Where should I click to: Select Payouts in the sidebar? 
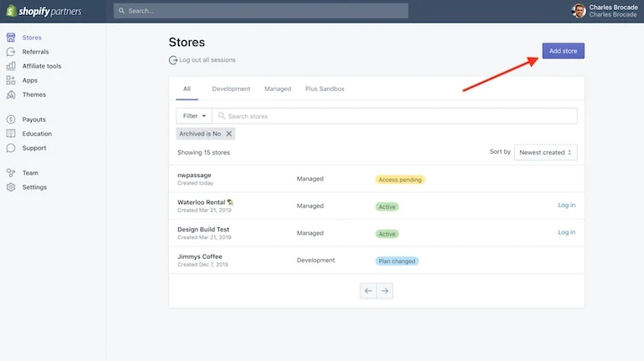click(33, 119)
